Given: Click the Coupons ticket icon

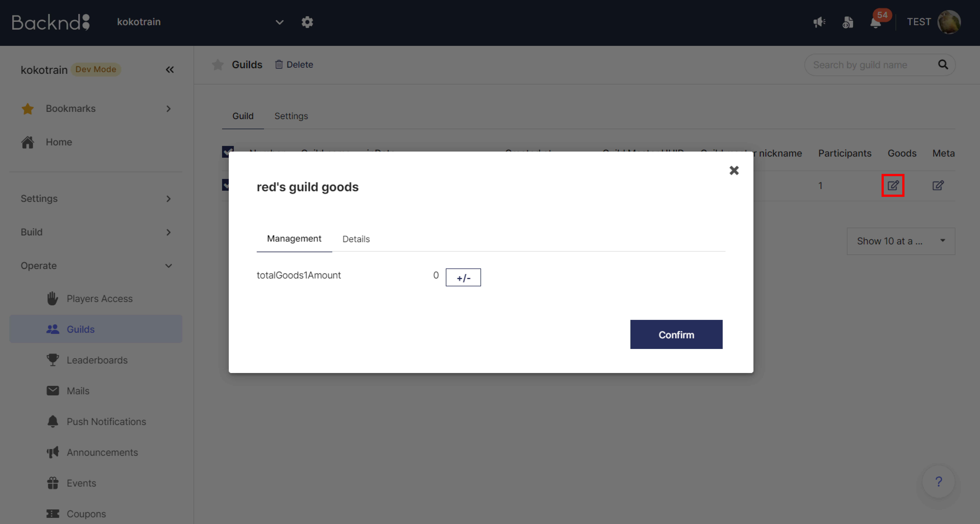Looking at the screenshot, I should coord(53,514).
